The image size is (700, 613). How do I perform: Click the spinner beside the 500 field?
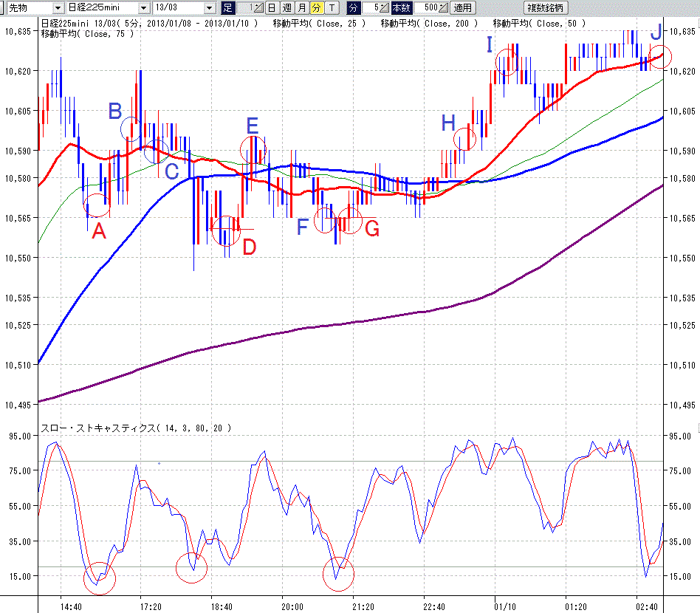pyautogui.click(x=443, y=7)
